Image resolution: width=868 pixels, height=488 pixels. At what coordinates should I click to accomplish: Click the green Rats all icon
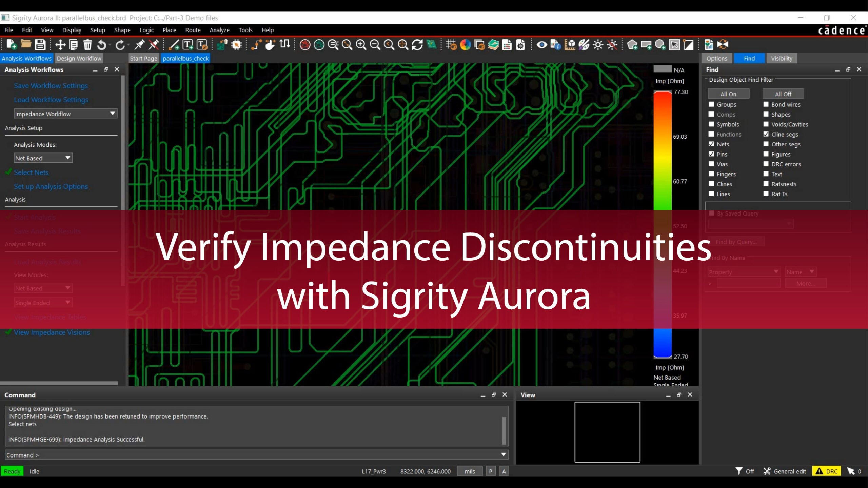coord(319,44)
